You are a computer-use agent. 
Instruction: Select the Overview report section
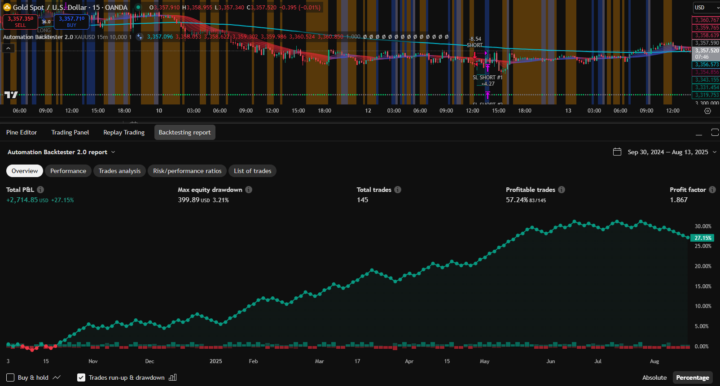(25, 171)
